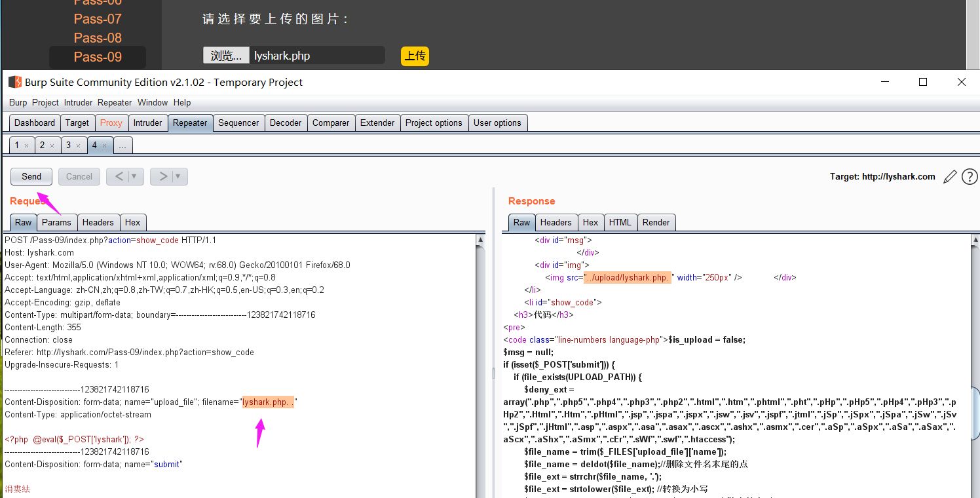The width and height of the screenshot is (980, 498).
Task: Open the Project options tab
Action: point(434,123)
